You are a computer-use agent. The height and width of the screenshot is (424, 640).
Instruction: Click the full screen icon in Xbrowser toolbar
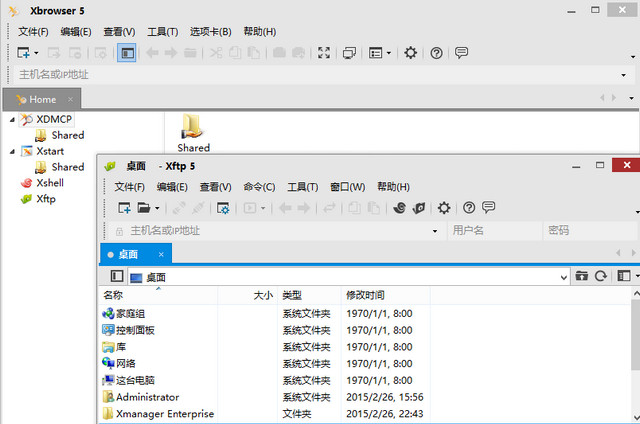point(324,53)
